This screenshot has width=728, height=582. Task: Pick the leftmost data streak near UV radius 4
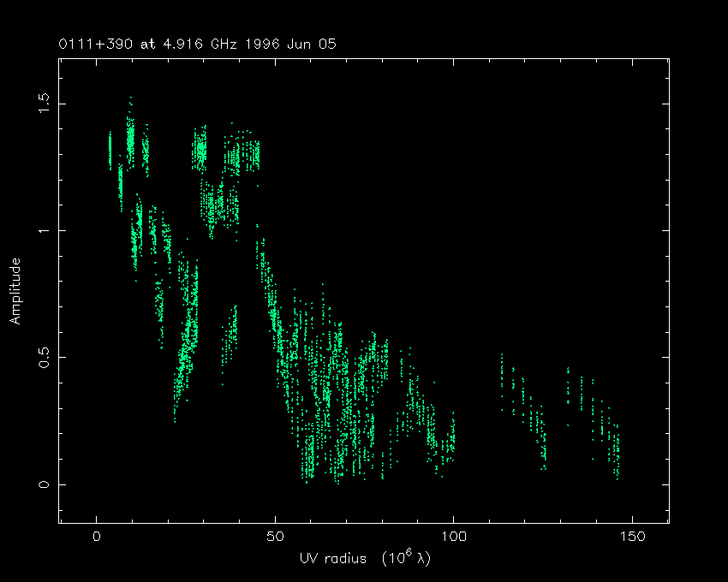110,150
